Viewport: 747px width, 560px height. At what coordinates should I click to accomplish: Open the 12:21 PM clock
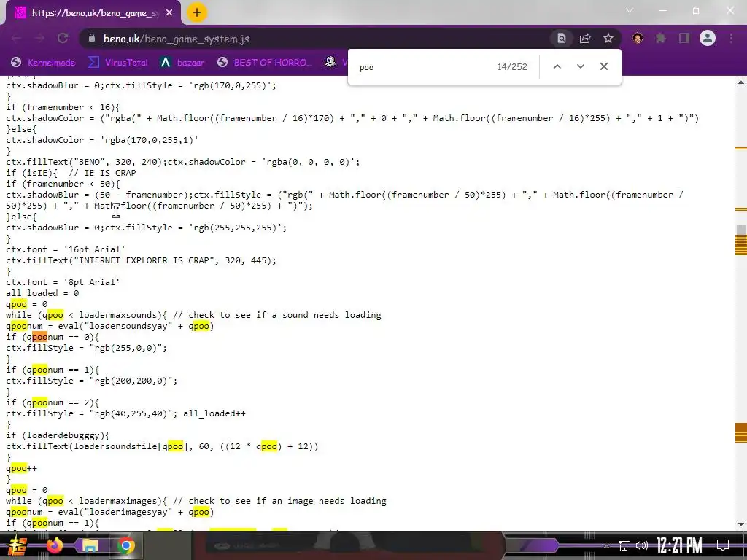pos(679,545)
